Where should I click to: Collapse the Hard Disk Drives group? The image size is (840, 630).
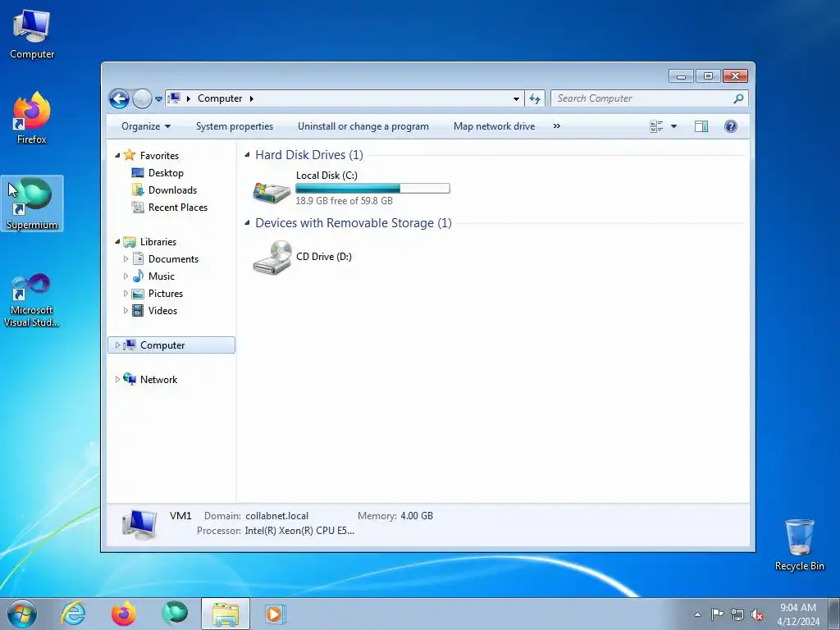pyautogui.click(x=247, y=155)
